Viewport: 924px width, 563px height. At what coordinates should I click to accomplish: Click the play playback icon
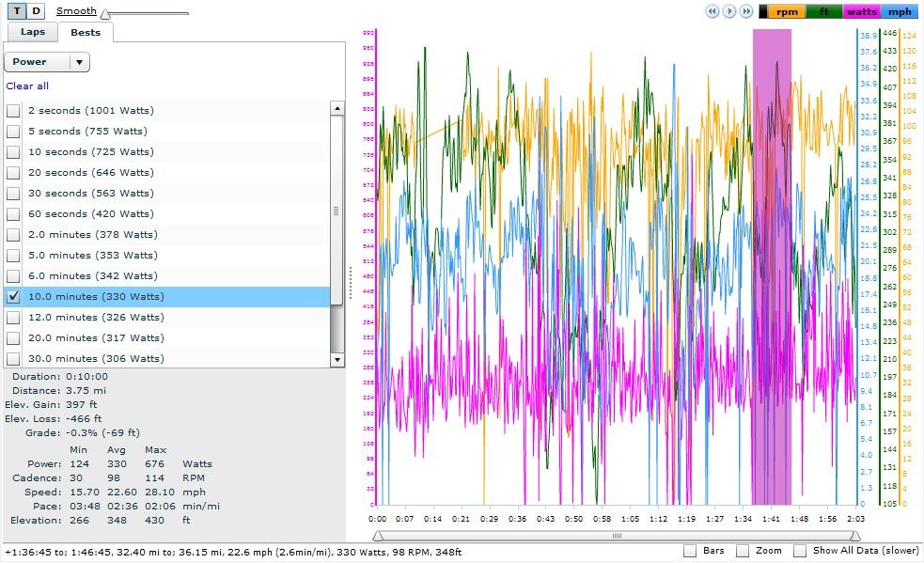point(729,11)
